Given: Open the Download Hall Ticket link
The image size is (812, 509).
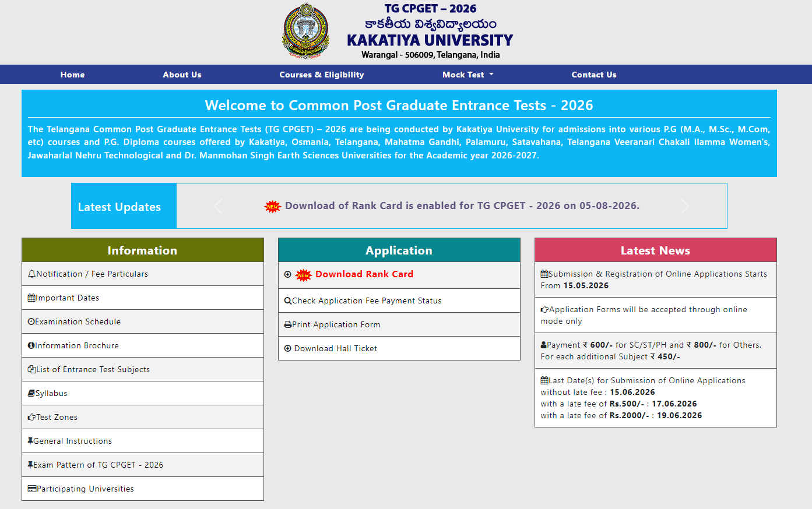Looking at the screenshot, I should click(x=336, y=348).
